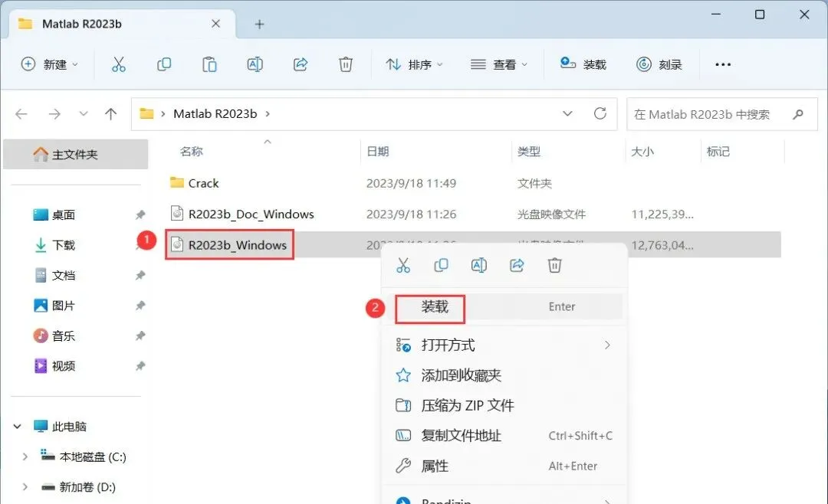
Task: Click Copy icon in context menu
Action: [441, 265]
